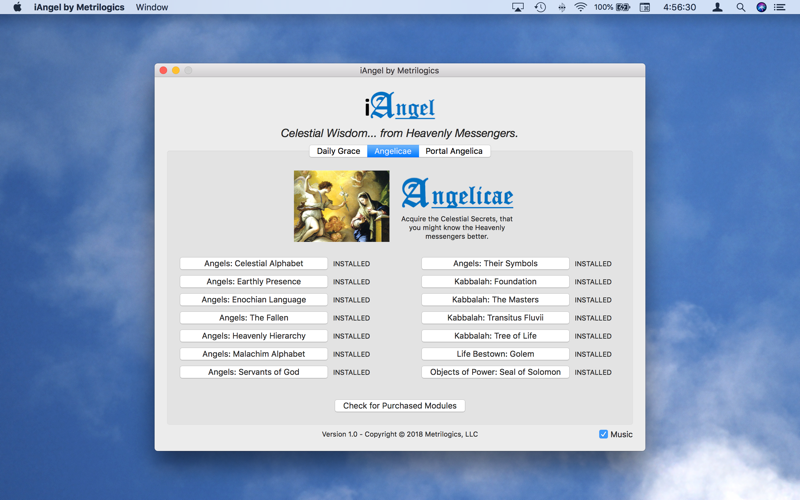
Task: Close the iAngel window with red button
Action: [163, 70]
